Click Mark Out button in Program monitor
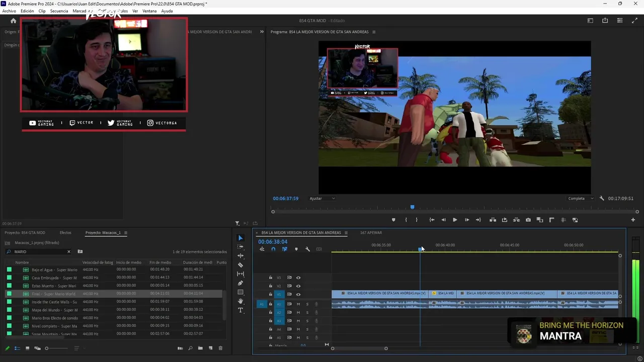The image size is (644, 362). tap(417, 220)
